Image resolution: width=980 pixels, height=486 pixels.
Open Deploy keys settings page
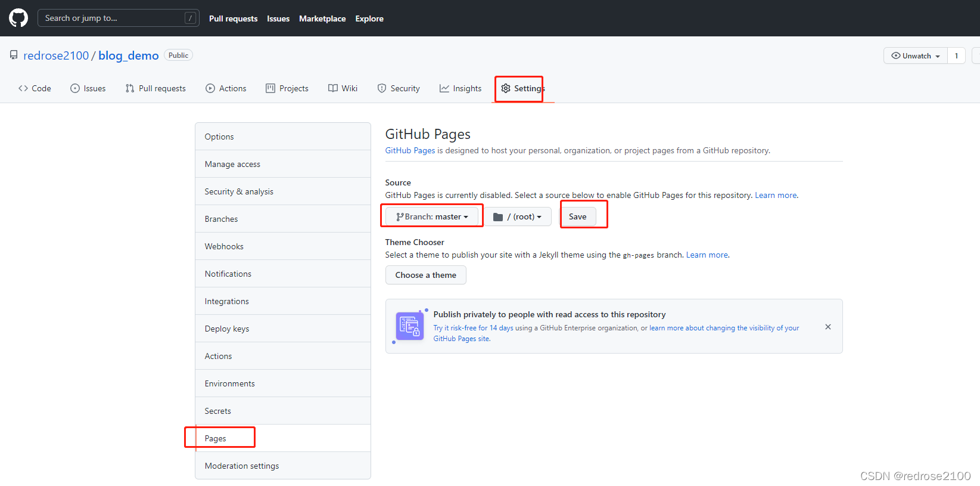coord(283,329)
